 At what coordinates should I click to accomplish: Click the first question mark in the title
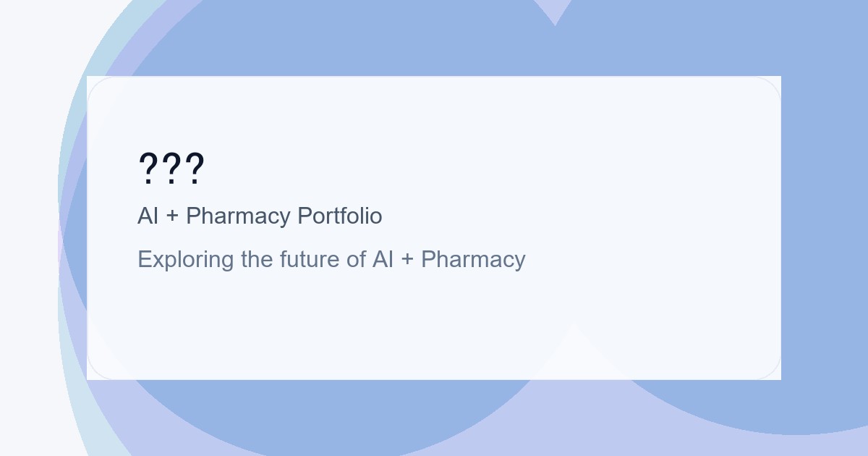pos(148,169)
